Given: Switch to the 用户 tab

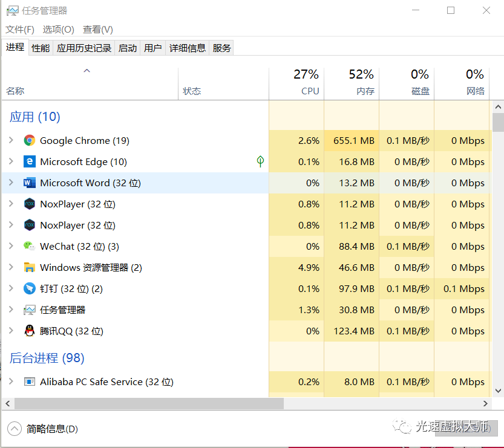Looking at the screenshot, I should click(152, 48).
